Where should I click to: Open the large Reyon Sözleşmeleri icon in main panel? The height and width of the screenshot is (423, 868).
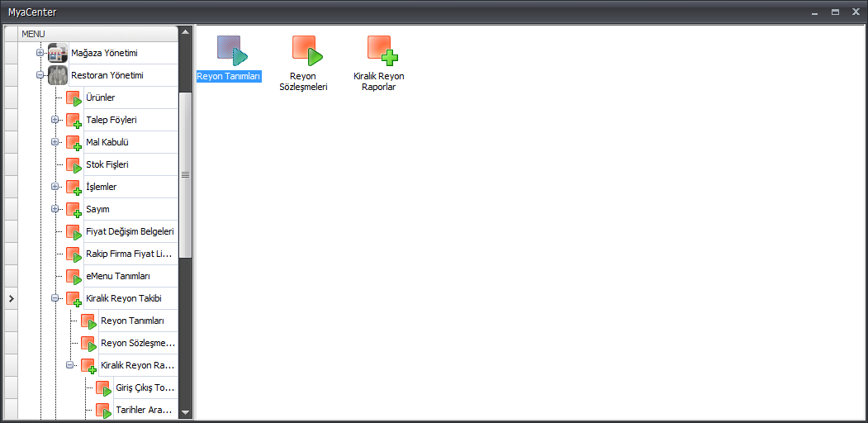(307, 51)
